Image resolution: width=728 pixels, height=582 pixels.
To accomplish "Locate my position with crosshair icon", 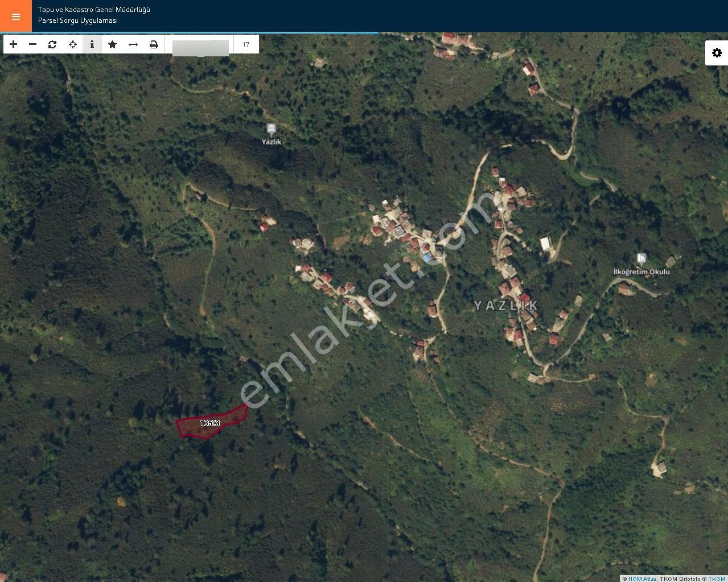I will coord(73,44).
